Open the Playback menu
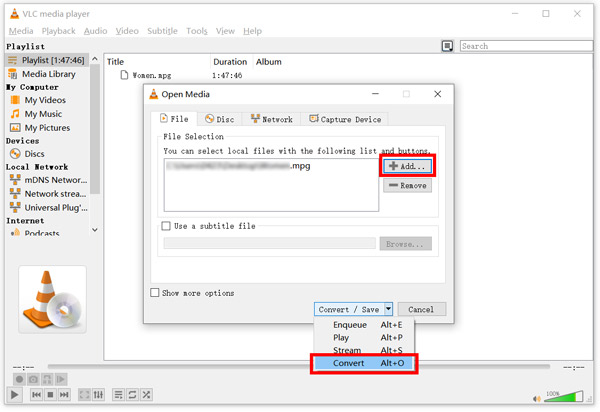 59,31
